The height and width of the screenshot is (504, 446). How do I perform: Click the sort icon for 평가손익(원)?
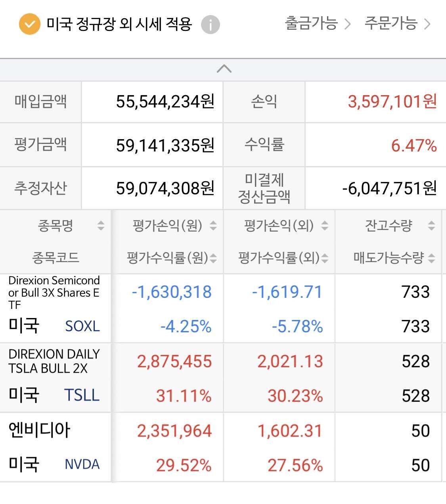tap(212, 226)
